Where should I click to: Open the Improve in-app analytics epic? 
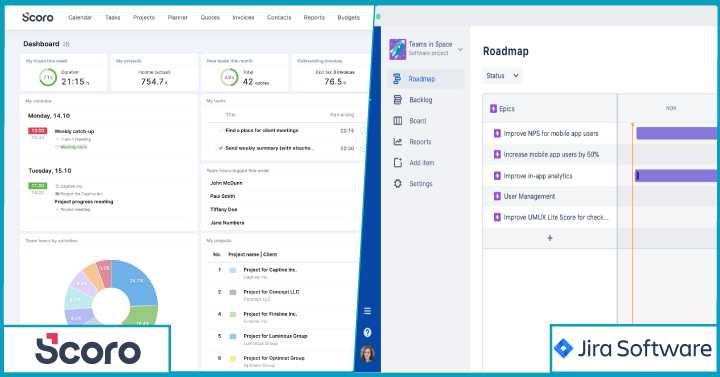[538, 176]
